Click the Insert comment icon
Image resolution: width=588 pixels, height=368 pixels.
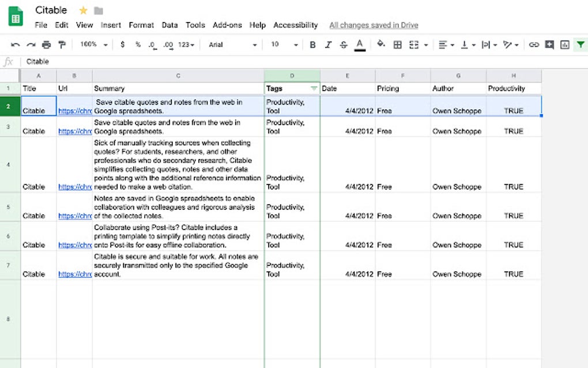click(x=549, y=44)
